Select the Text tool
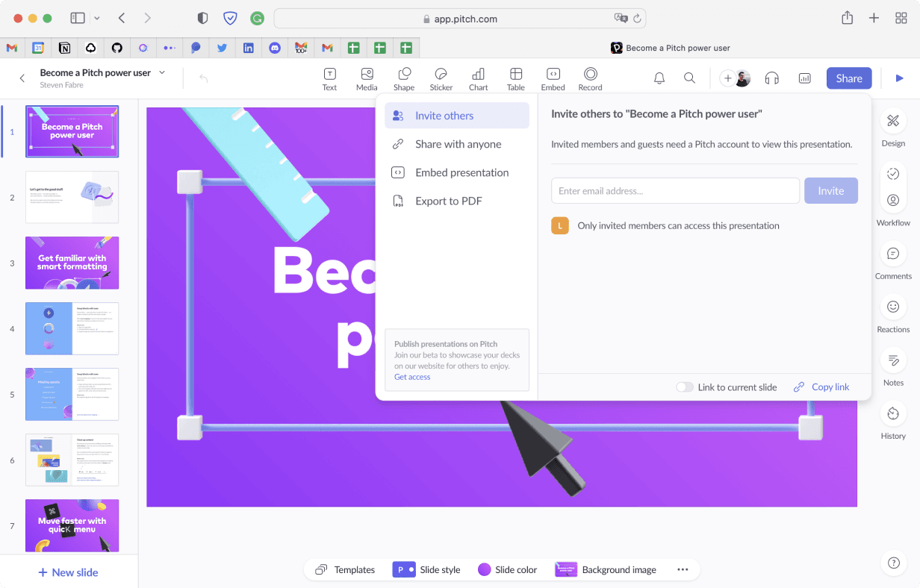The width and height of the screenshot is (920, 588). [x=329, y=78]
